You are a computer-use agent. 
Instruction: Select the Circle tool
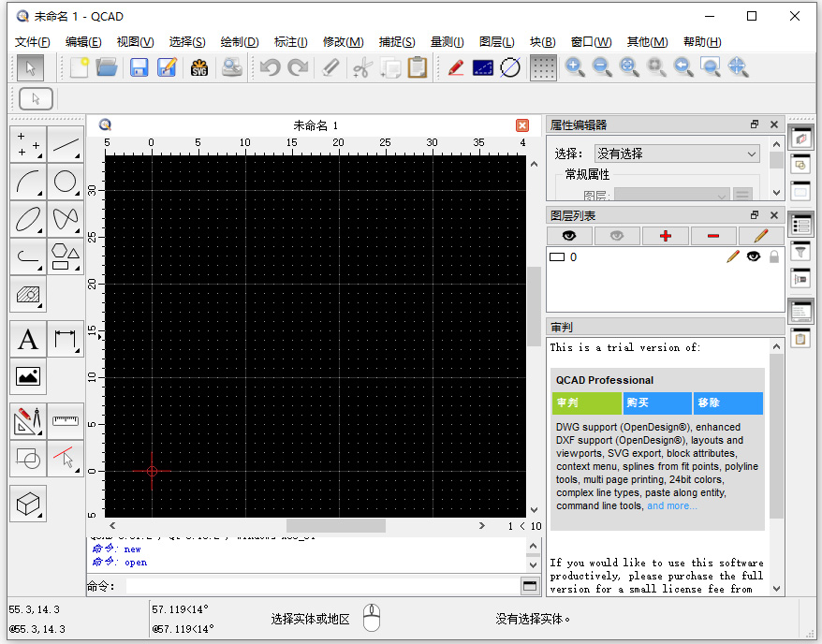(x=64, y=182)
